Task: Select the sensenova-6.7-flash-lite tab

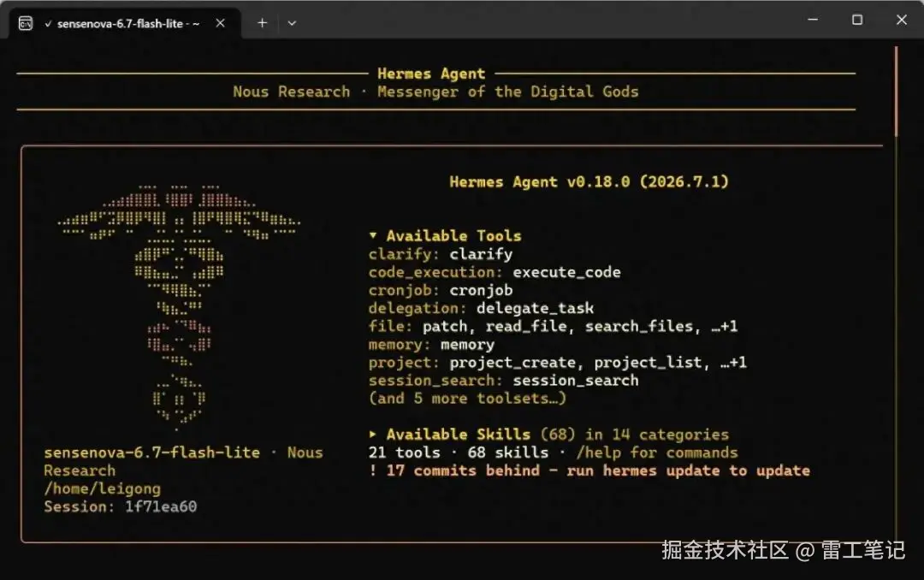Action: [125, 24]
